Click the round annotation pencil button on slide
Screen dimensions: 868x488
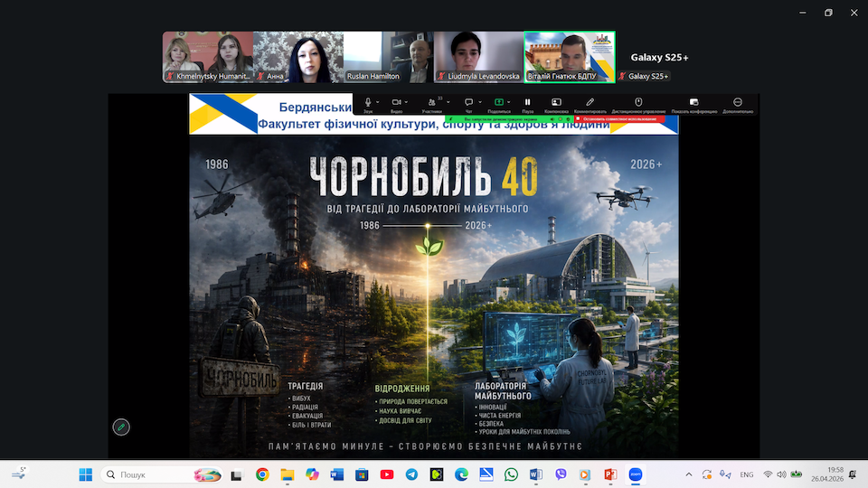pos(121,427)
